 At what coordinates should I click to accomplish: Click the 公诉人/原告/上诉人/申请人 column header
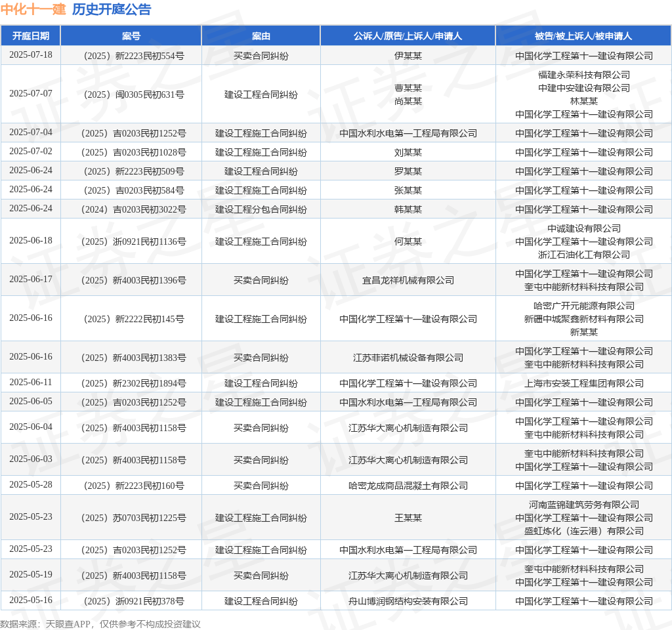tap(408, 36)
